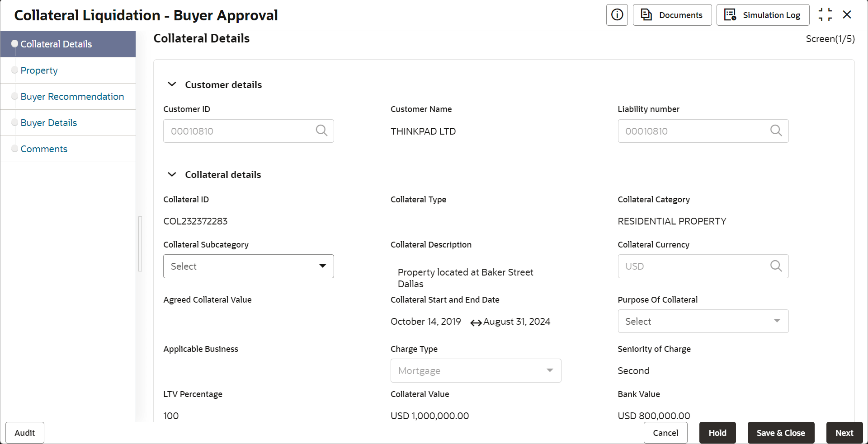Click the Customer ID search magnifier
Image resolution: width=868 pixels, height=444 pixels.
point(321,131)
